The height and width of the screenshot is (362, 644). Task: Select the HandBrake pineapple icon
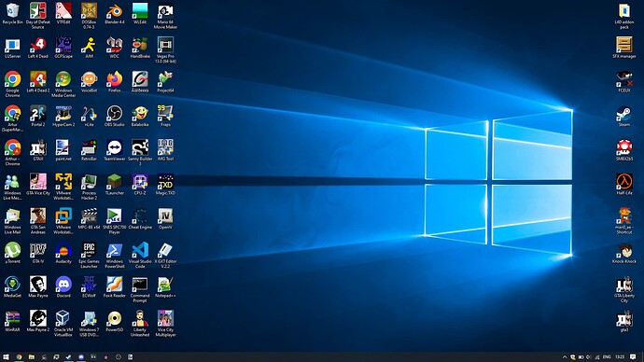140,48
